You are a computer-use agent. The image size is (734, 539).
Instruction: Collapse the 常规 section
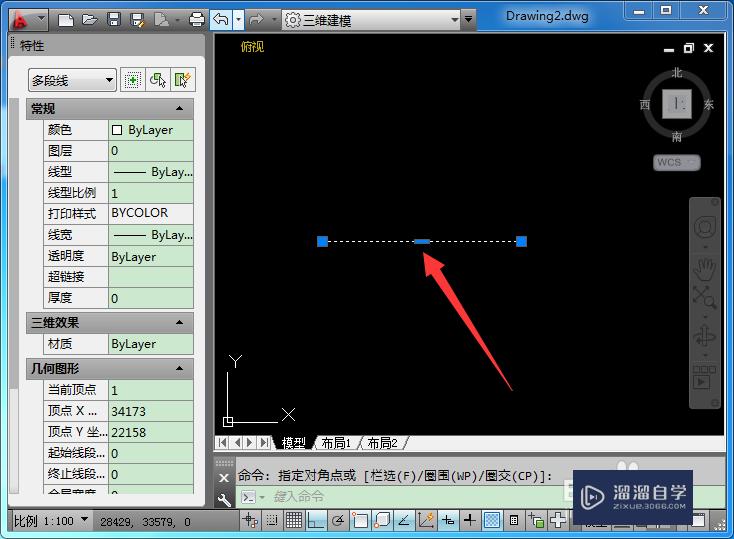point(179,109)
